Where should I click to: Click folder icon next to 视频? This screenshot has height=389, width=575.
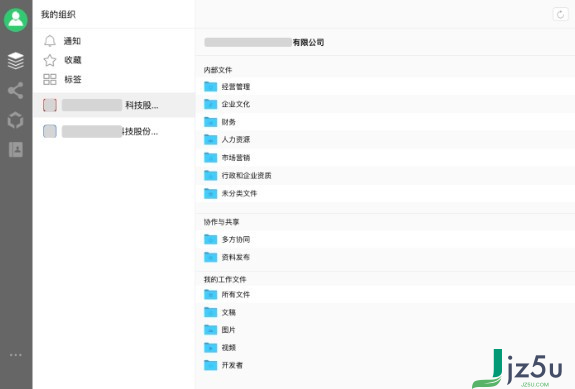click(x=210, y=348)
